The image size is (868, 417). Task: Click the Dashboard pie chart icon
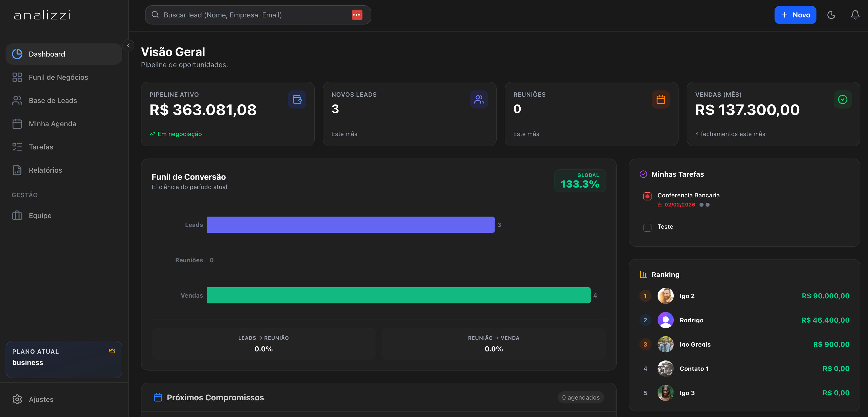pos(17,54)
